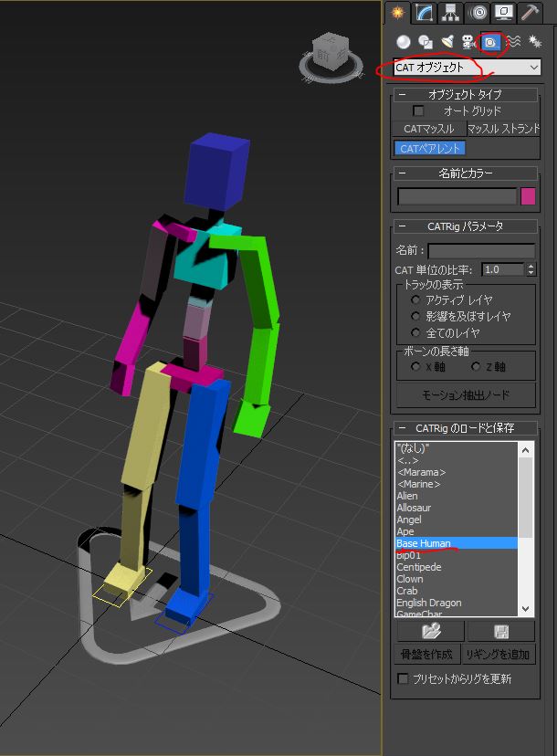Switch to the Hierarchy panel tab

(449, 12)
